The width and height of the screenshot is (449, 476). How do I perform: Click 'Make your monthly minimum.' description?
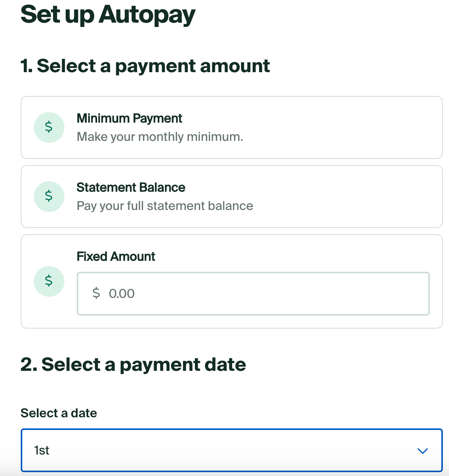tap(160, 137)
